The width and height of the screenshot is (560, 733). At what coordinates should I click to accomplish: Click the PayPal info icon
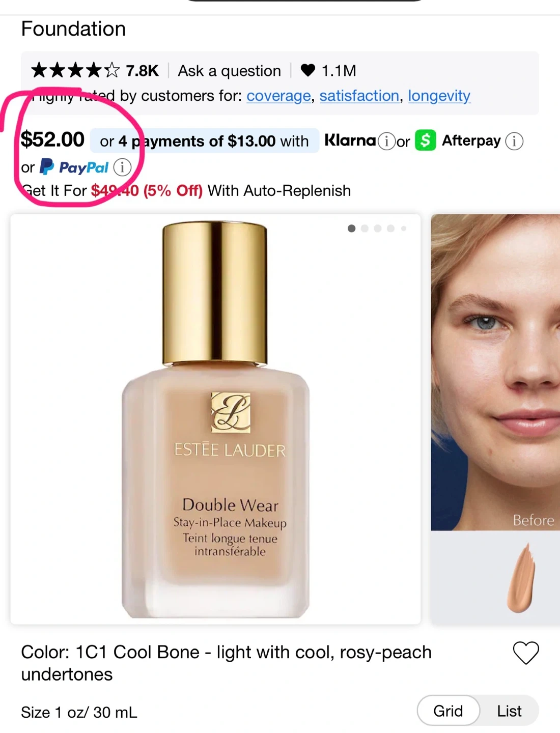pyautogui.click(x=122, y=167)
